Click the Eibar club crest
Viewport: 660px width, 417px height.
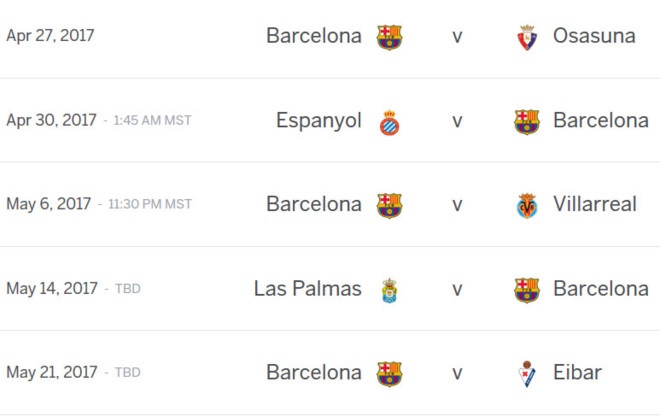(x=527, y=374)
